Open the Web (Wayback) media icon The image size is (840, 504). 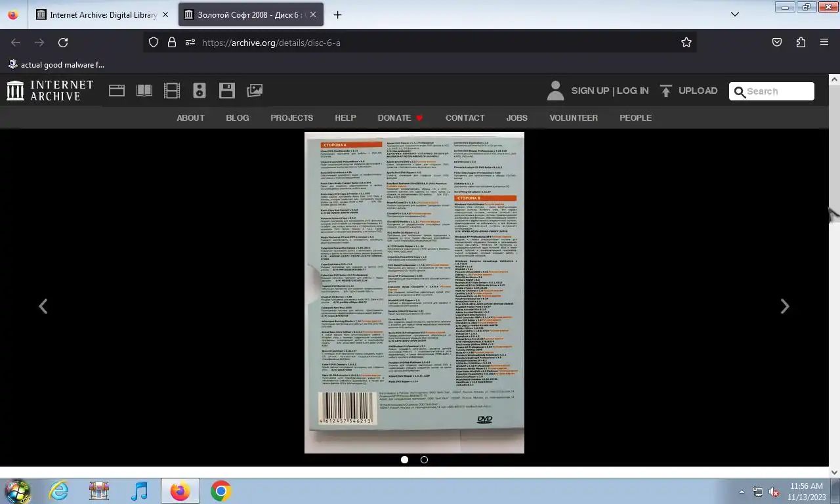tap(117, 91)
